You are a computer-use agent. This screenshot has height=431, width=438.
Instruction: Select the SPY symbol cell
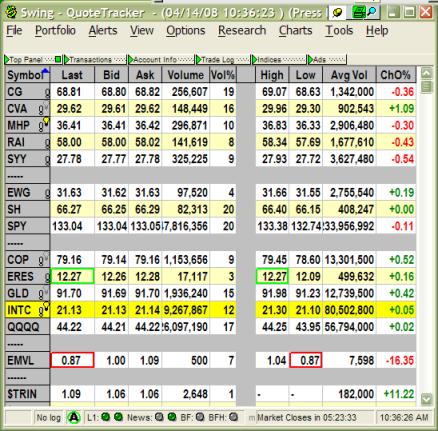27,226
